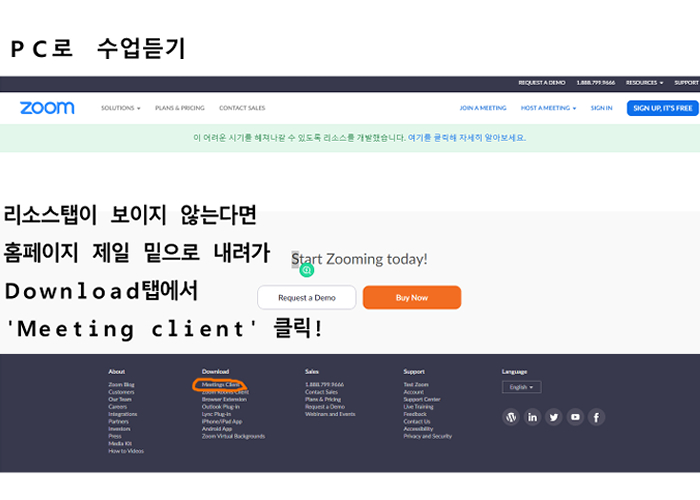Open How to Videos in the About column

[x=126, y=451]
